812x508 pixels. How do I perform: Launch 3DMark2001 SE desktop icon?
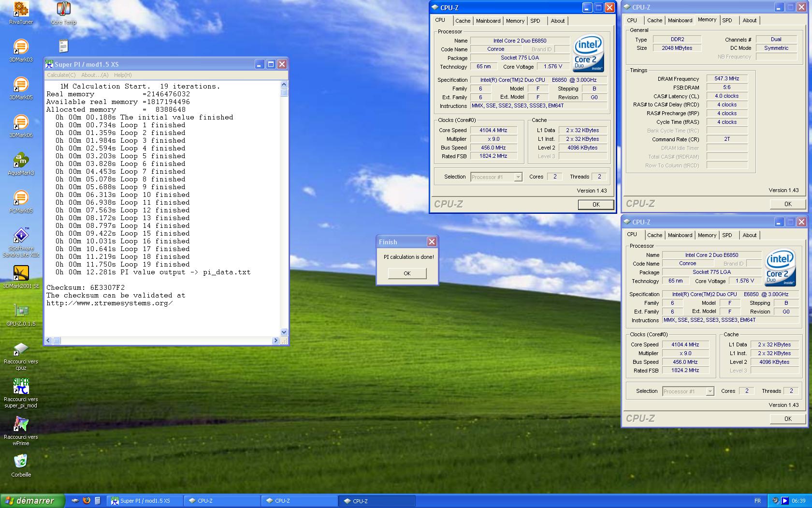coord(21,277)
